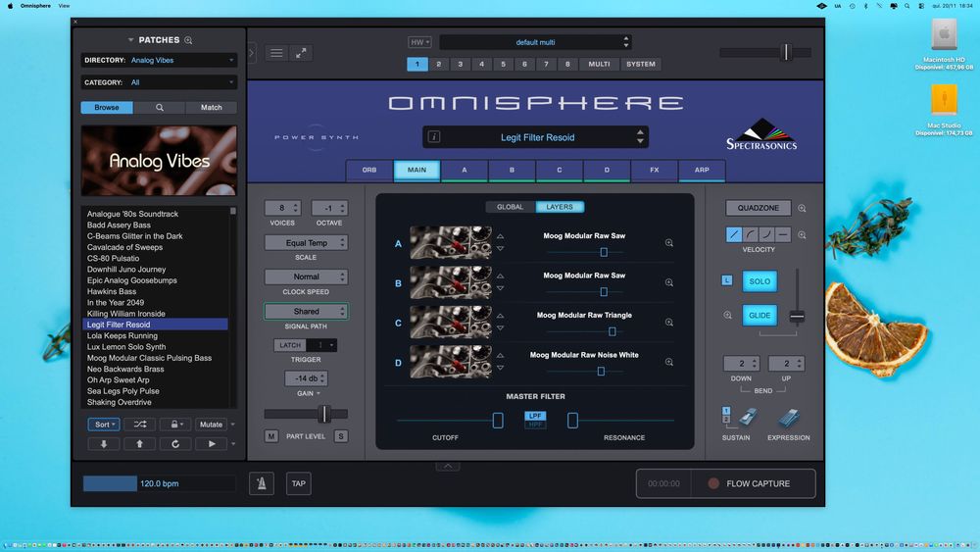
Task: Open Spotlight search in macOS menu bar
Action: [906, 6]
